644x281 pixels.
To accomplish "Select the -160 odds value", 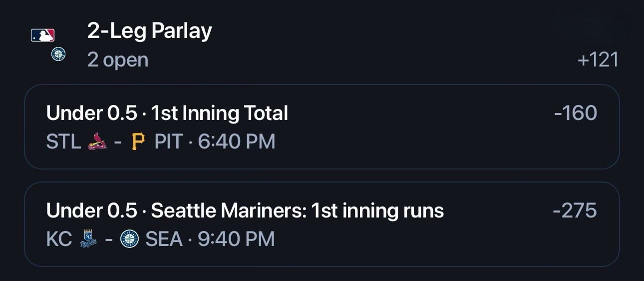I will [575, 113].
